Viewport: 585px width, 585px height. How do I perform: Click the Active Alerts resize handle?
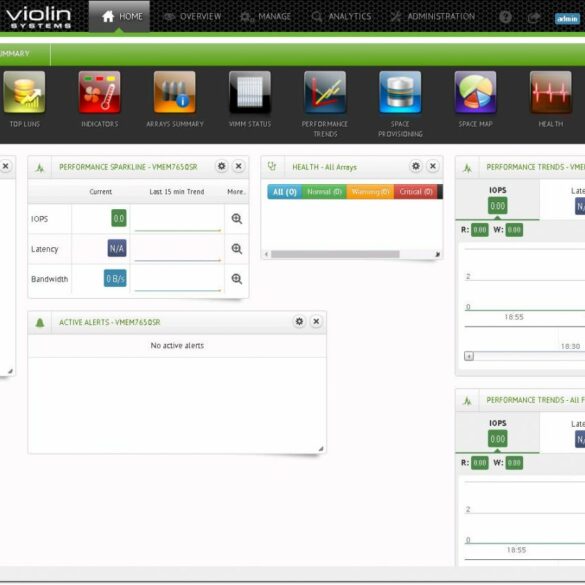point(321,449)
